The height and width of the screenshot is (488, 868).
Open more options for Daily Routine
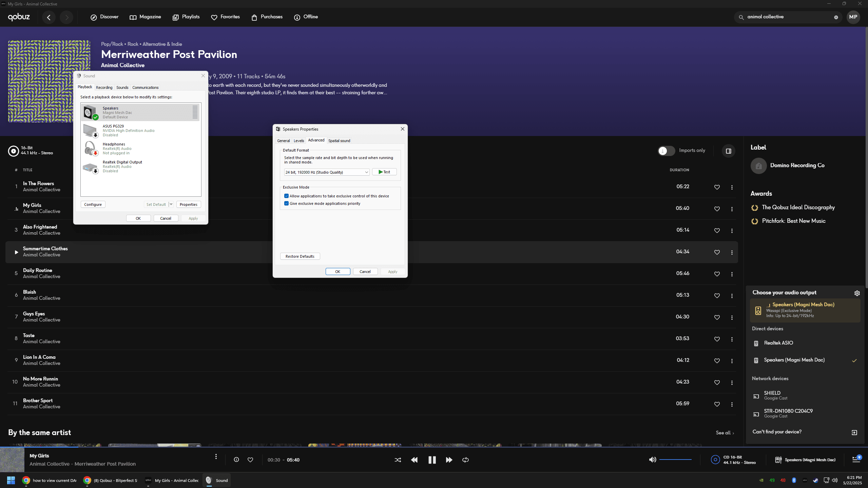click(732, 274)
